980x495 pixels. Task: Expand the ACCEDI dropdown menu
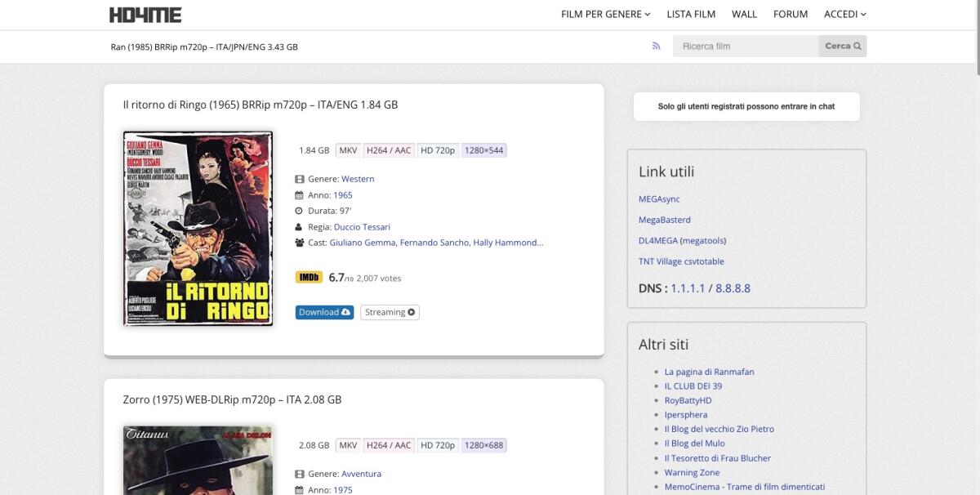coord(844,14)
